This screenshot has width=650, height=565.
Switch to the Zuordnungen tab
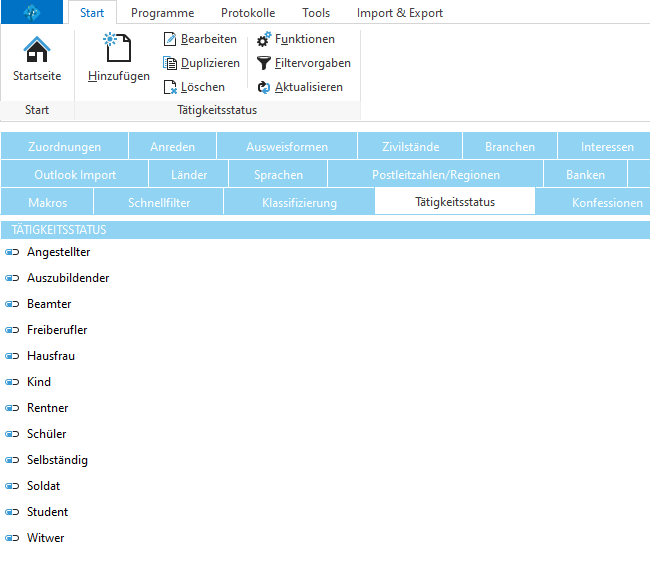coord(64,146)
